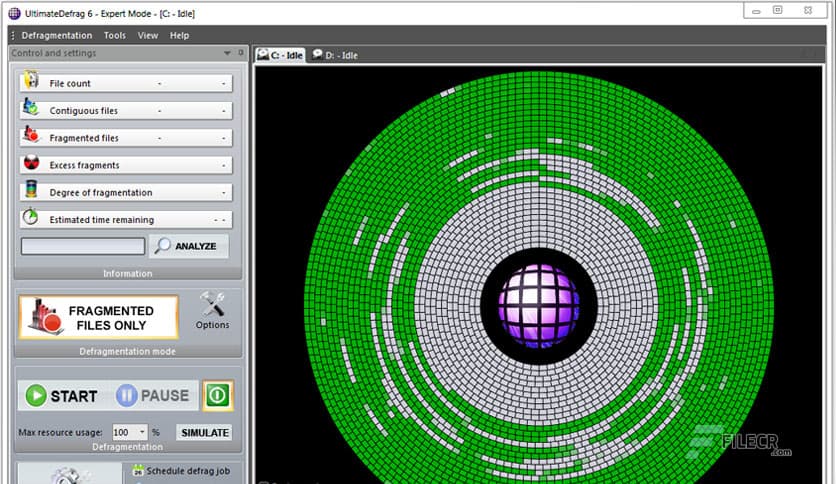
Task: Click the Excess fragments label
Action: (x=84, y=165)
